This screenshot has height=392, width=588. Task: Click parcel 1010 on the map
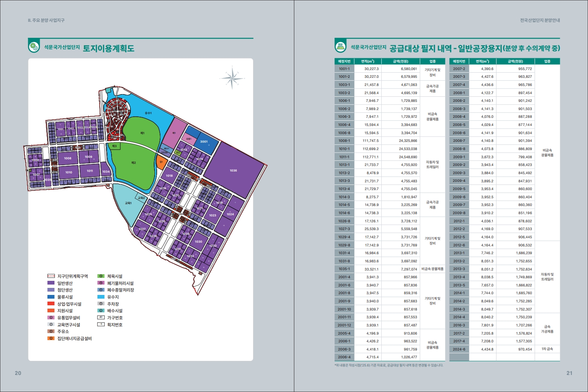(69, 172)
